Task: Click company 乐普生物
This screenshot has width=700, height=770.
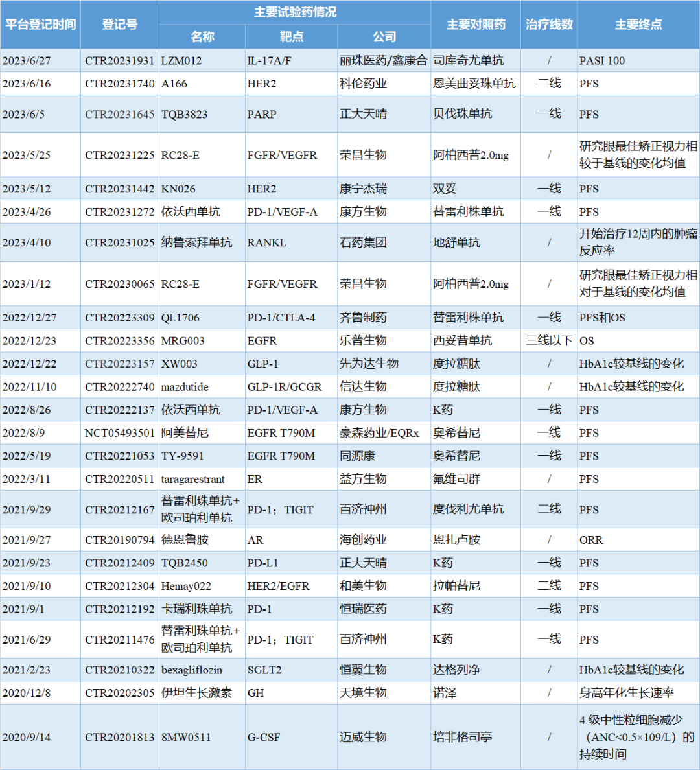Action: 363,341
